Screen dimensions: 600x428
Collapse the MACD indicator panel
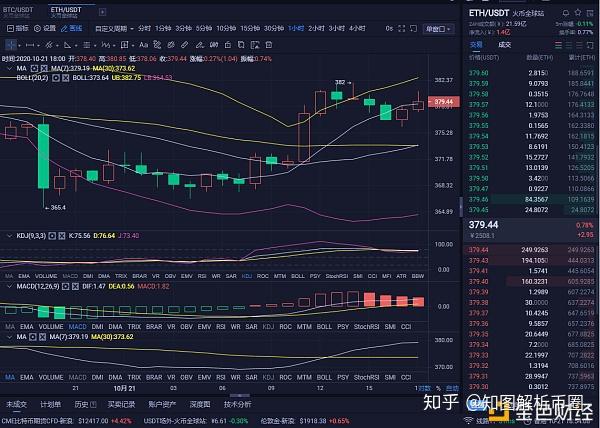tap(9, 286)
